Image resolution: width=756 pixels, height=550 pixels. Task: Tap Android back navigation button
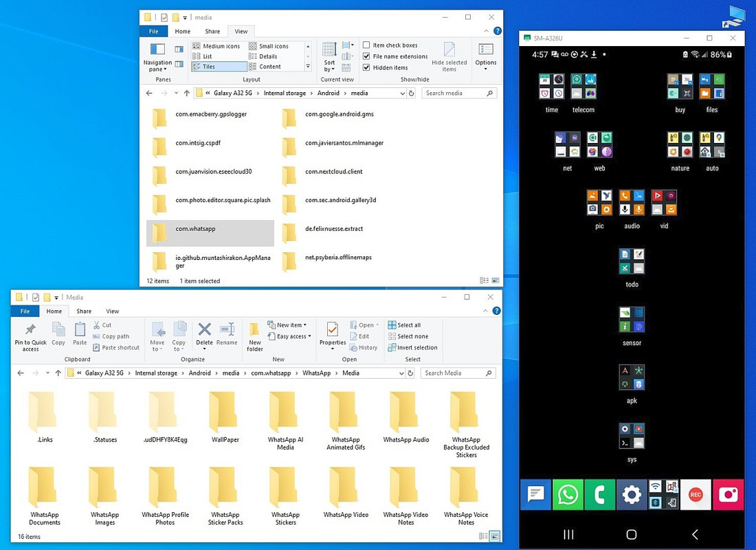tap(695, 534)
